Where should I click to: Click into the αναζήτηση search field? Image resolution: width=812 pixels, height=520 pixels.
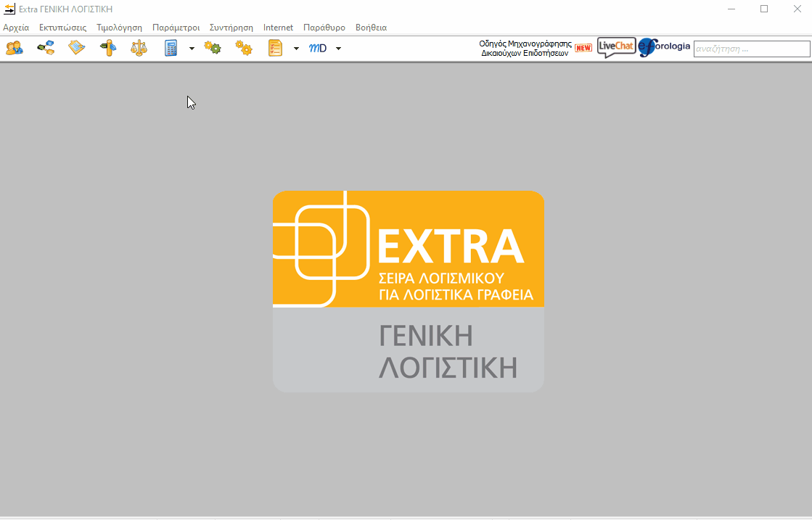(x=751, y=49)
